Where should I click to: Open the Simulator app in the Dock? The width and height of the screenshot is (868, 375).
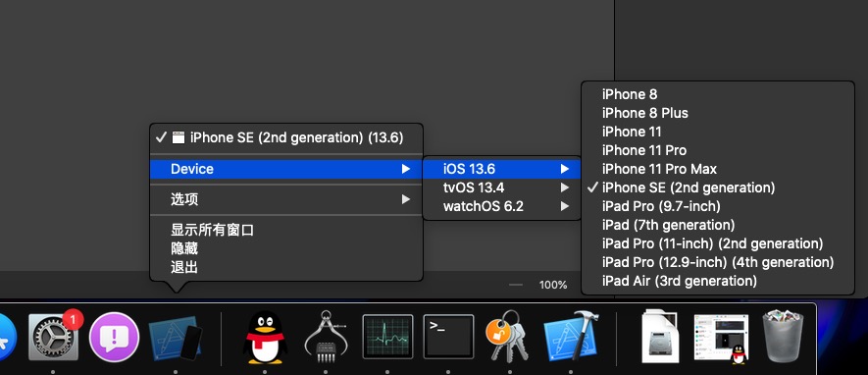pos(176,338)
